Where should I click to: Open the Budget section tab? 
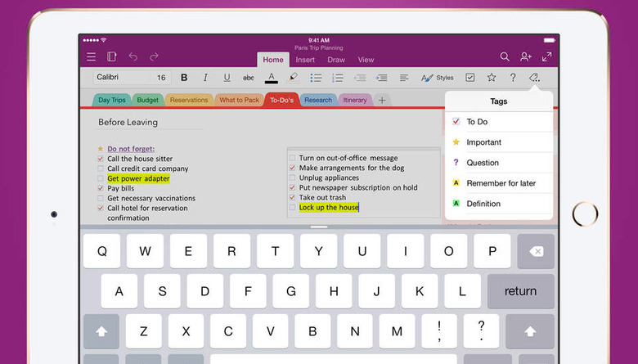(x=147, y=100)
